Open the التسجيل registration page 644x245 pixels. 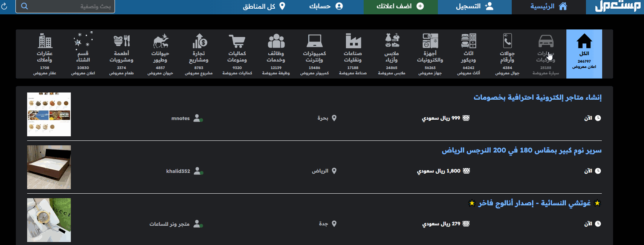coord(474,6)
